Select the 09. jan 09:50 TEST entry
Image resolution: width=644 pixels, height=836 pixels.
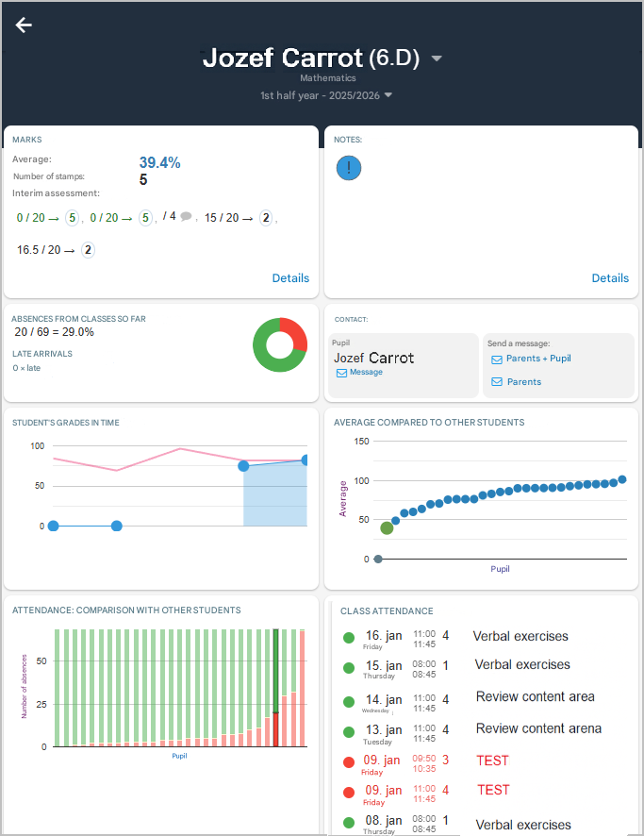[x=492, y=761]
